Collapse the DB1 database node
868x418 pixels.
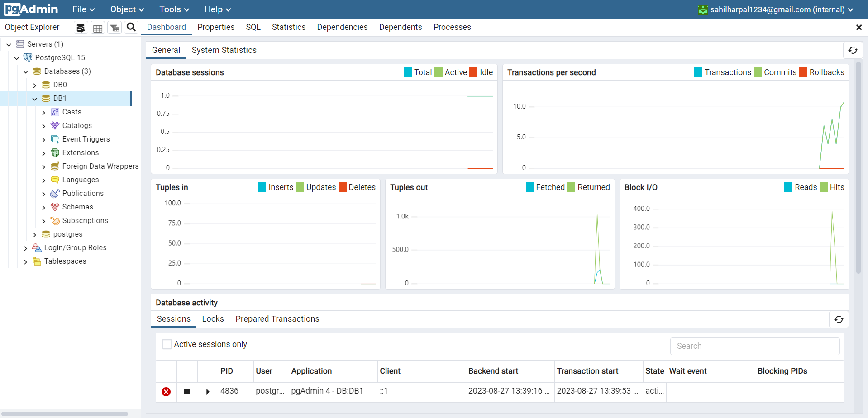(x=34, y=98)
